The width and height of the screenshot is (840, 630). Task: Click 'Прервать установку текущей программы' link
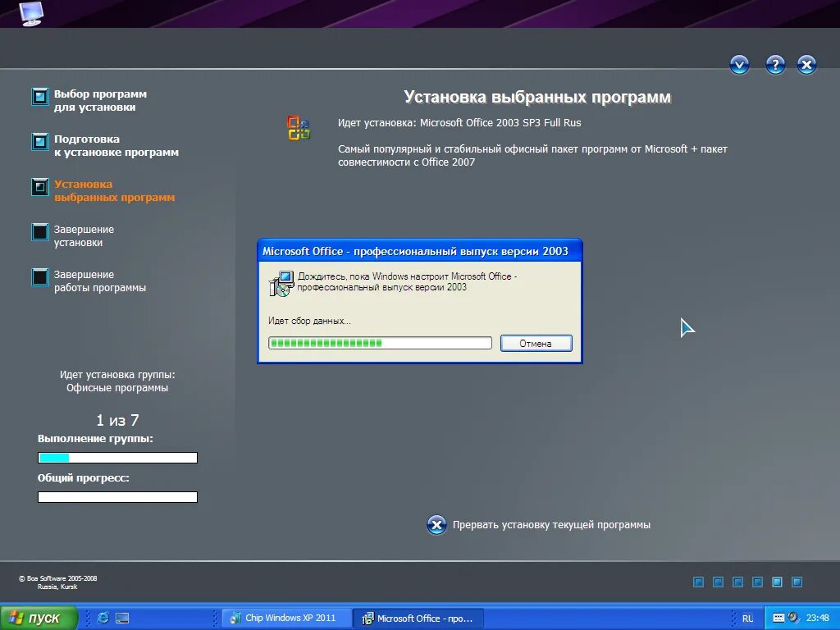pos(551,525)
